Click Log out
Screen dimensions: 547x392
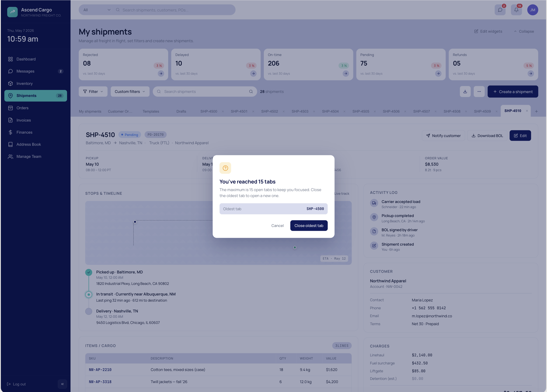[16, 384]
